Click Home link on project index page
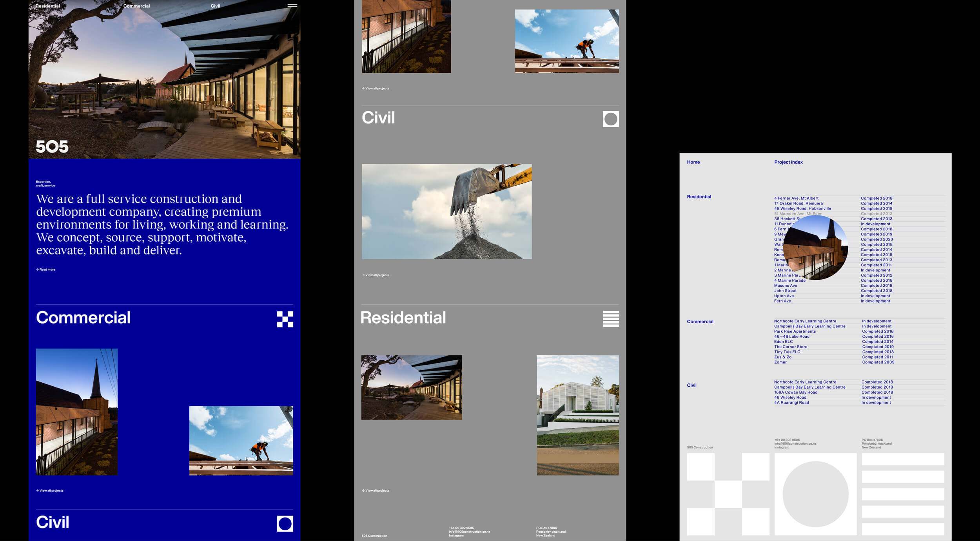The height and width of the screenshot is (541, 980). [693, 162]
